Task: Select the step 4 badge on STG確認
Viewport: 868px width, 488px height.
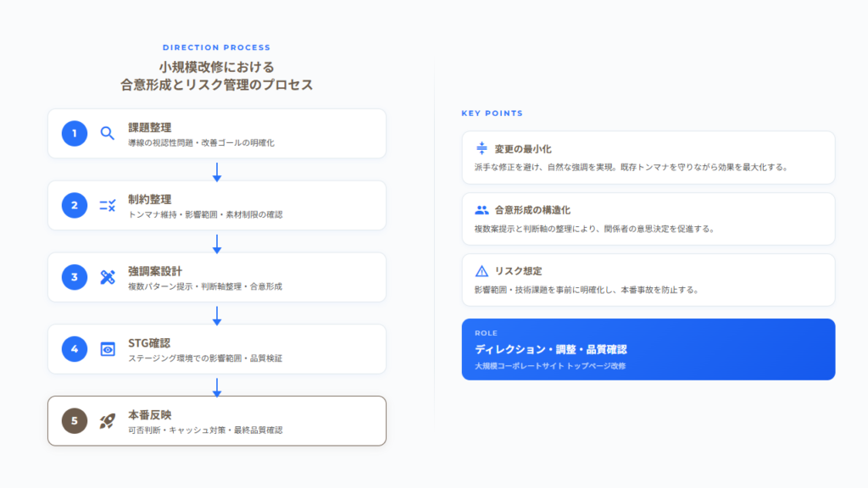Action: tap(74, 349)
